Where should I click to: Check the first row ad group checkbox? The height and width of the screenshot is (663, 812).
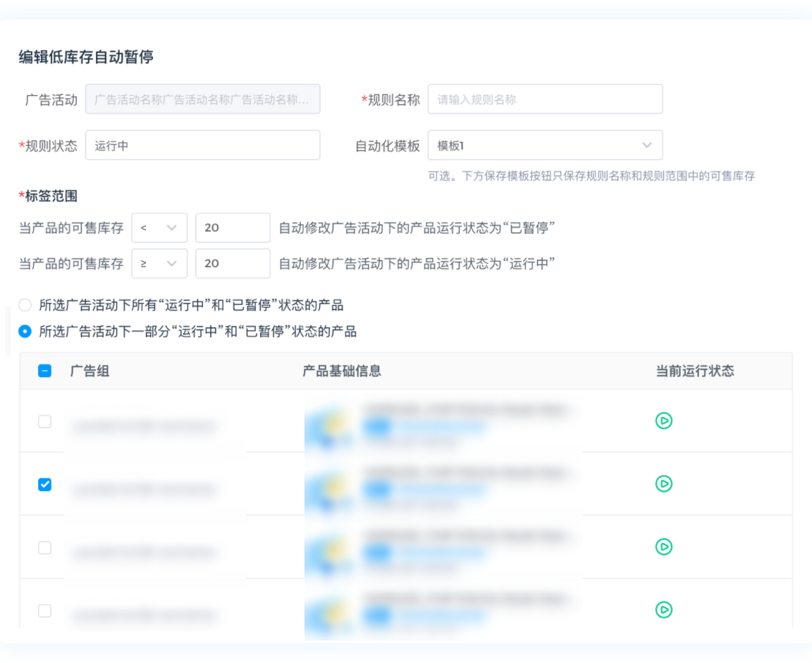44,421
